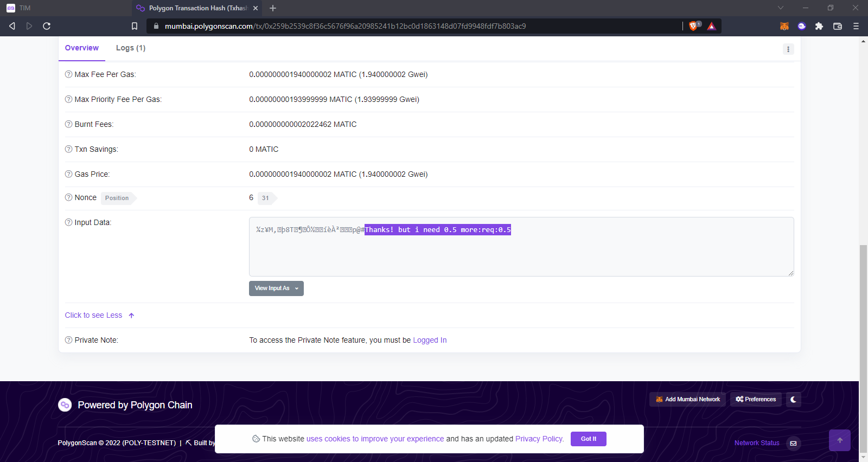Open the Privacy Policy link
Screen dimensions: 868x462
pyautogui.click(x=539, y=439)
